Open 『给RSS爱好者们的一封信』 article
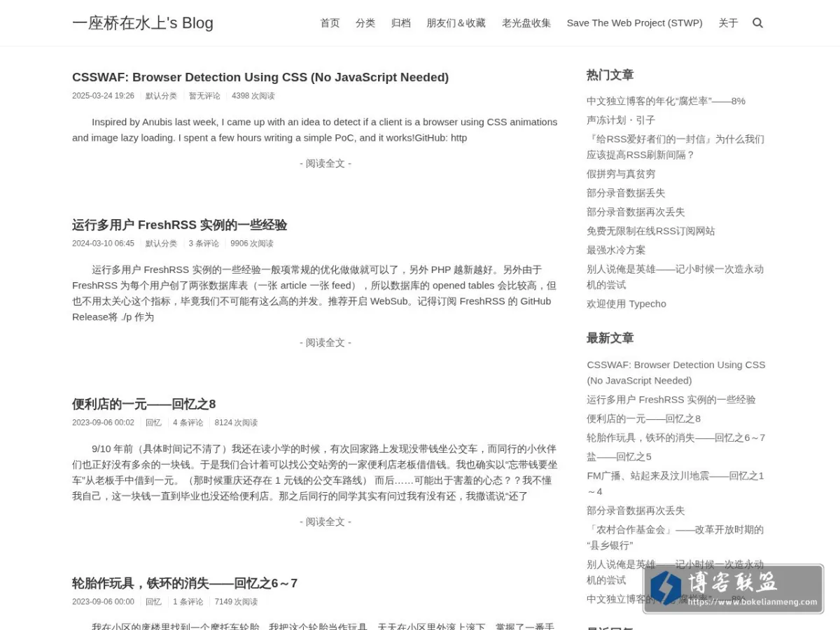 675,147
